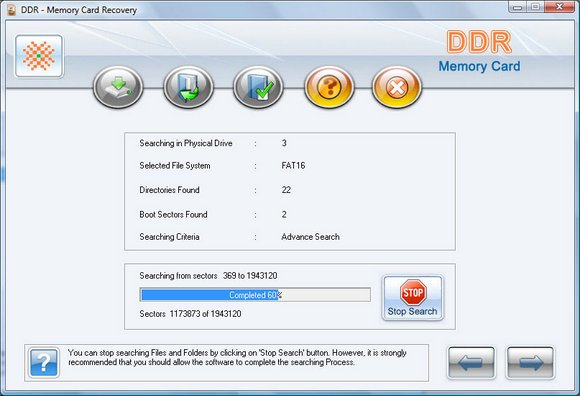The width and height of the screenshot is (580, 396).
Task: Click the Completed 60% progress bar
Action: click(255, 295)
